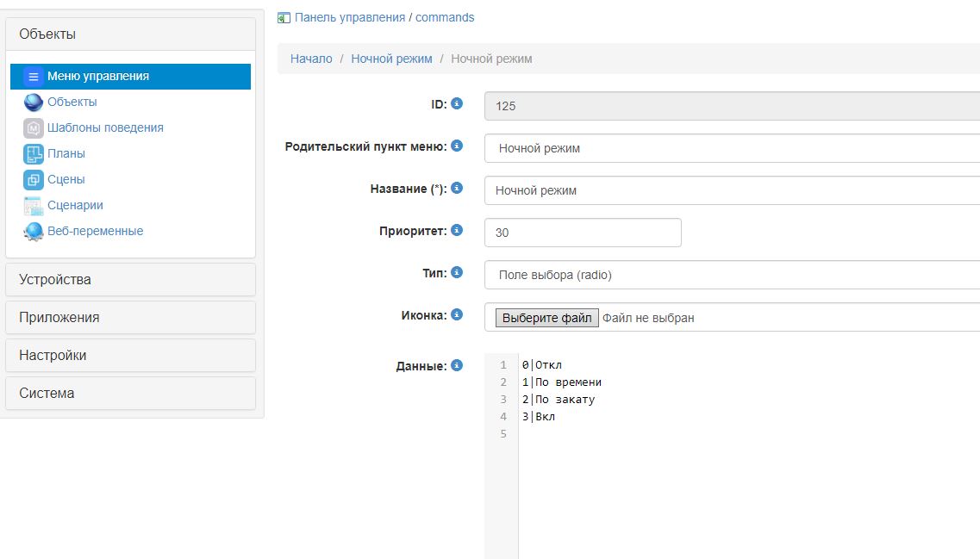Viewport: 980px width, 559px height.
Task: Click the Объекты globe icon
Action: click(34, 102)
